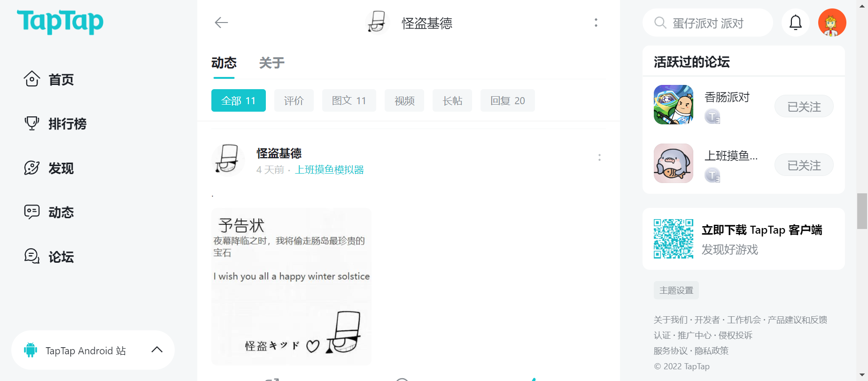
Task: Go back with the left arrow
Action: [221, 23]
